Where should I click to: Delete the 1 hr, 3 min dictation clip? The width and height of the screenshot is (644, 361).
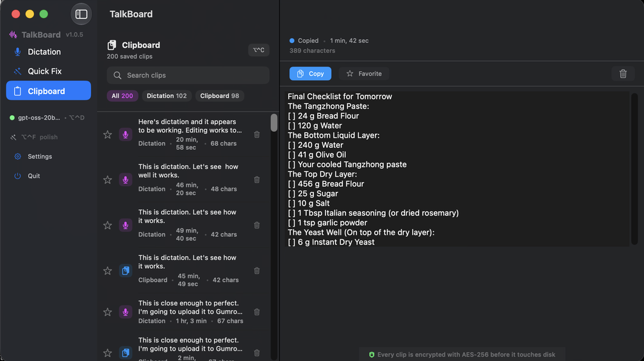pos(257,312)
